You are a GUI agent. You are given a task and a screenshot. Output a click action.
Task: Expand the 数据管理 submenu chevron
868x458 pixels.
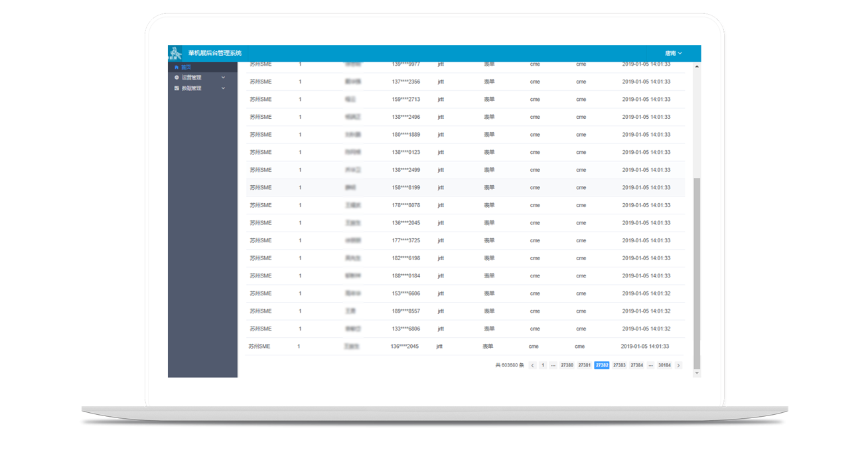223,88
